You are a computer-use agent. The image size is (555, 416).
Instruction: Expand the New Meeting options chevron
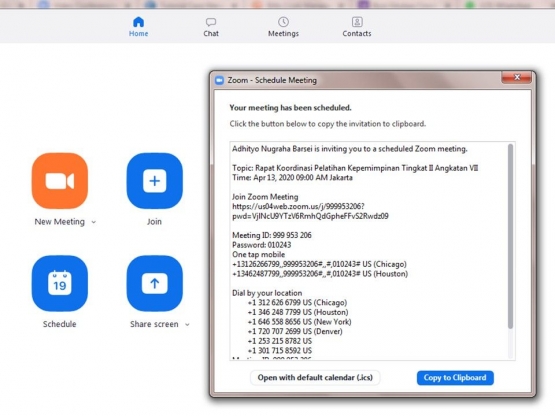94,222
